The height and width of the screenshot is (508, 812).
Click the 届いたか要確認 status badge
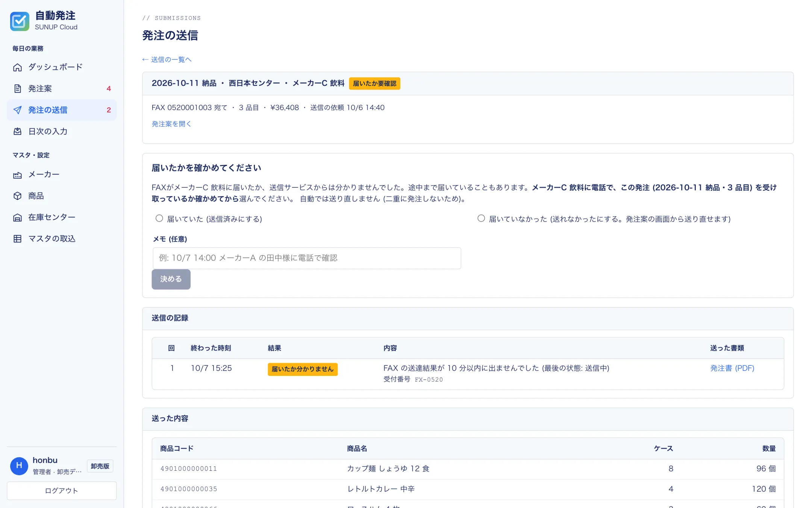point(374,84)
